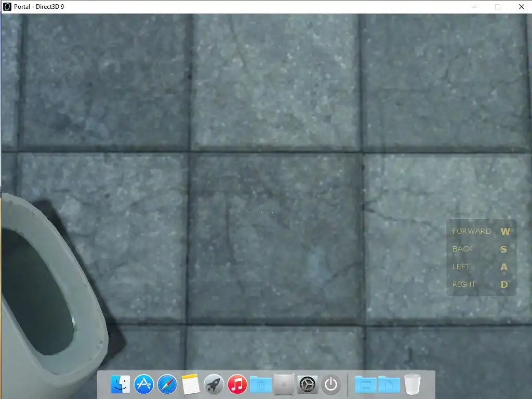This screenshot has width=532, height=399.
Task: Open the Trash can in dock
Action: click(x=413, y=384)
